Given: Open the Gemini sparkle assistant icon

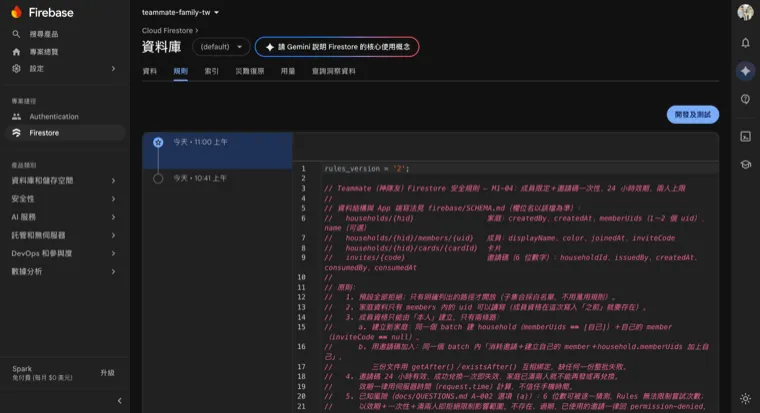Looking at the screenshot, I should pyautogui.click(x=745, y=71).
